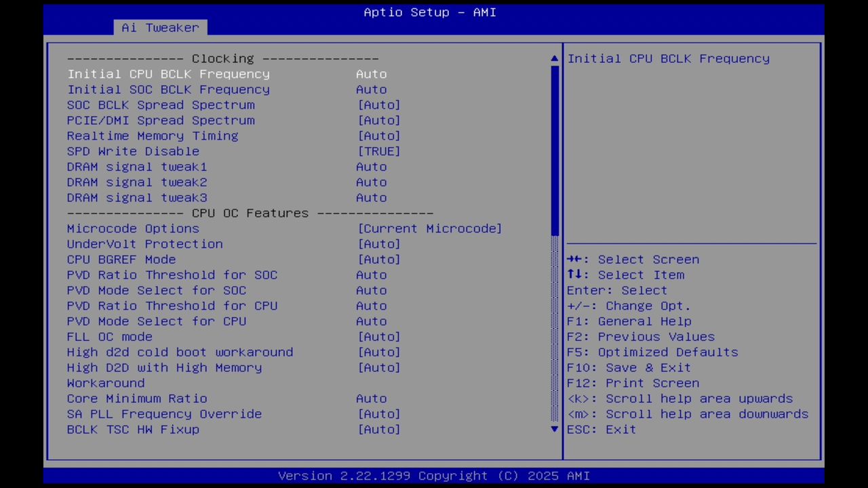The height and width of the screenshot is (488, 868).
Task: Select Initial CPU BCLK Frequency setting
Action: tap(168, 74)
